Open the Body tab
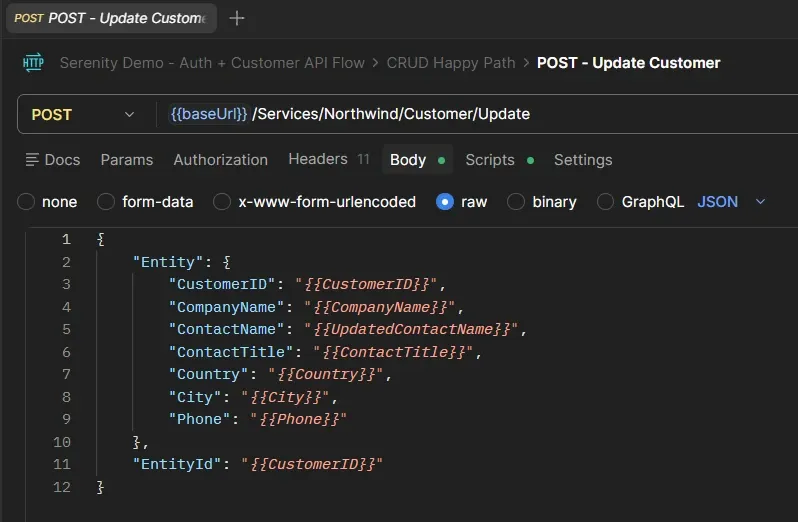The height and width of the screenshot is (522, 798). point(417,160)
